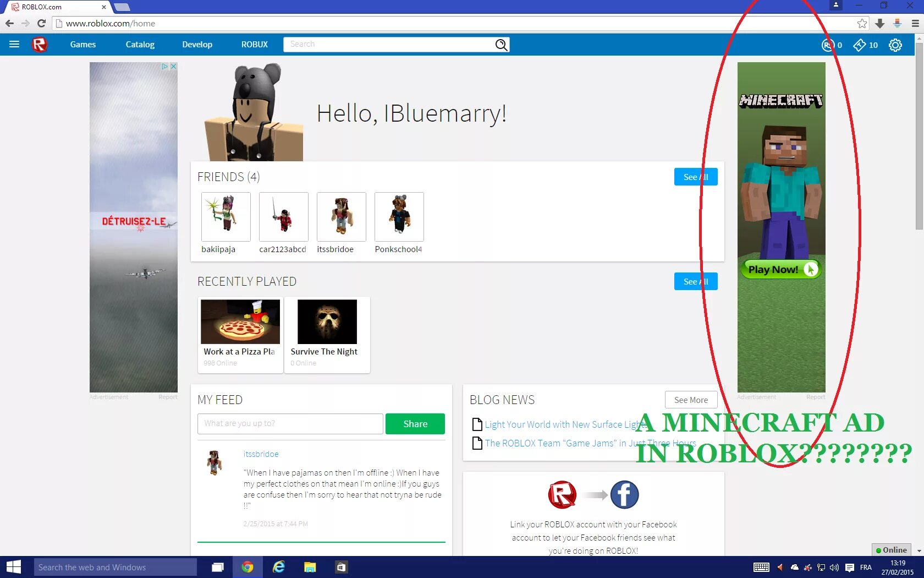924x578 pixels.
Task: Open the hamburger navigation menu
Action: coord(14,45)
